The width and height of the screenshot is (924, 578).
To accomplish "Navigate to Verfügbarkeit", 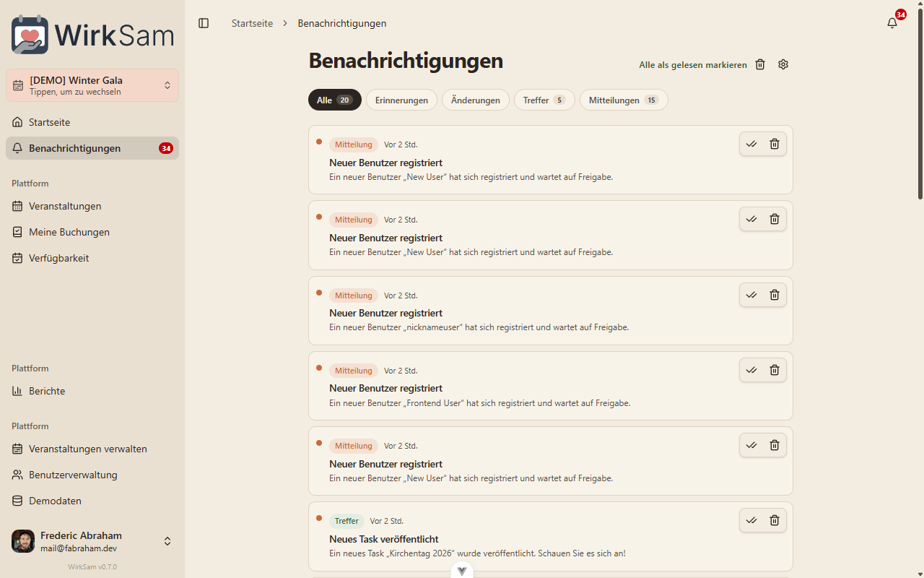I will click(92, 258).
